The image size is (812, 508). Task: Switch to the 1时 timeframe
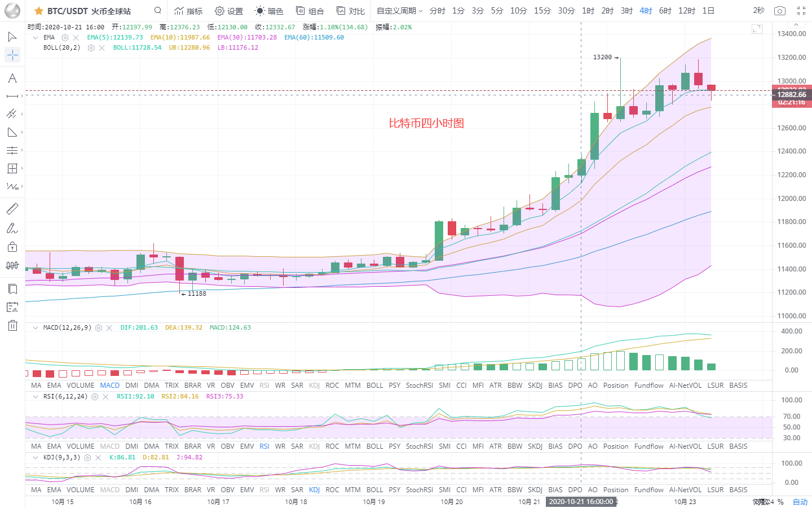[588, 11]
